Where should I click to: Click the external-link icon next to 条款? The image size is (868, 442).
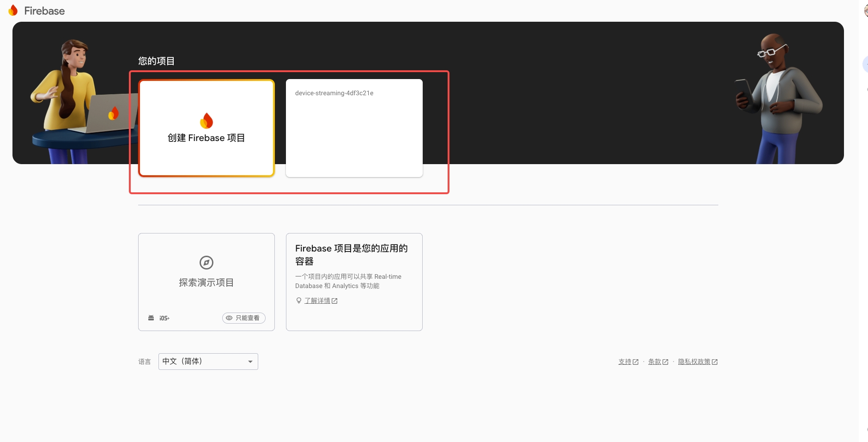[x=665, y=362]
